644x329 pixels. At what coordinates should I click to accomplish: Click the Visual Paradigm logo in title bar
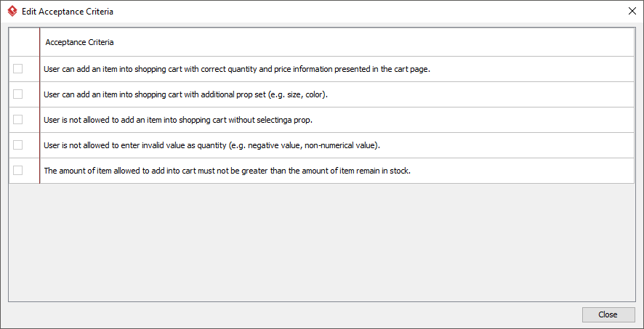(x=13, y=12)
